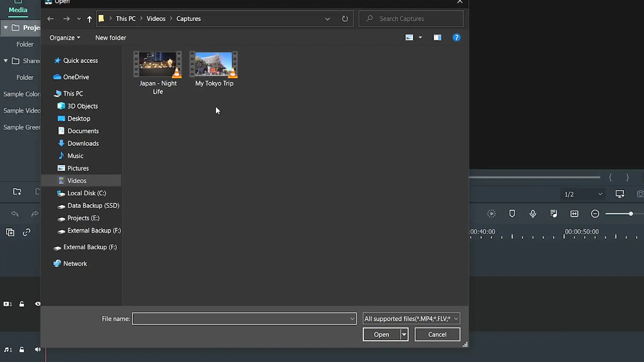Click the Cancel button to close dialog
The width and height of the screenshot is (644, 362).
437,334
